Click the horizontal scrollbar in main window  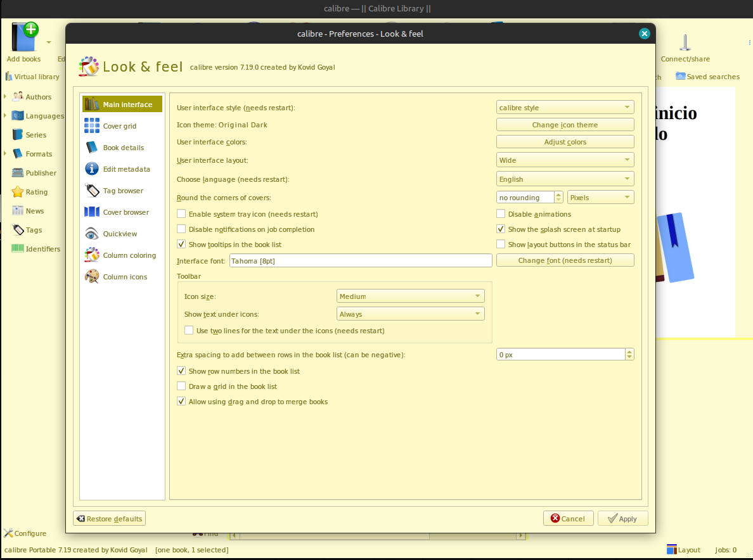tap(378, 535)
